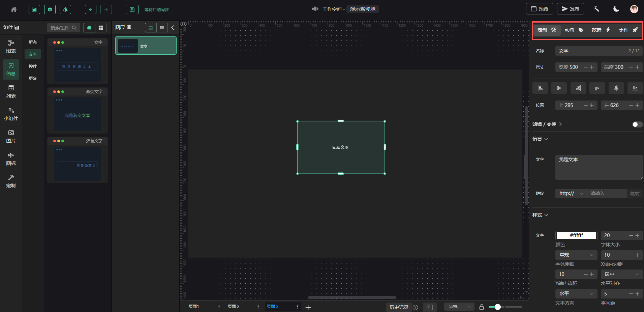The image size is (644, 312).
Task: Switch to 页面 2 page tab
Action: click(x=234, y=307)
